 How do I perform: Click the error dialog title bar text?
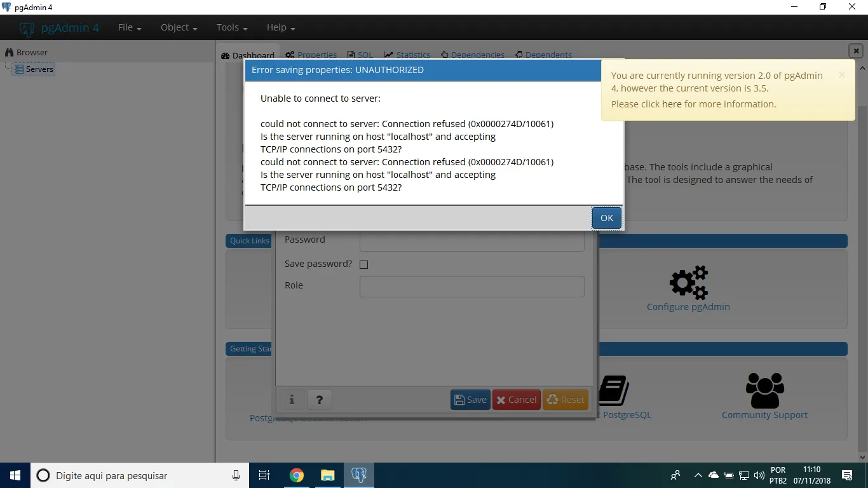(337, 70)
